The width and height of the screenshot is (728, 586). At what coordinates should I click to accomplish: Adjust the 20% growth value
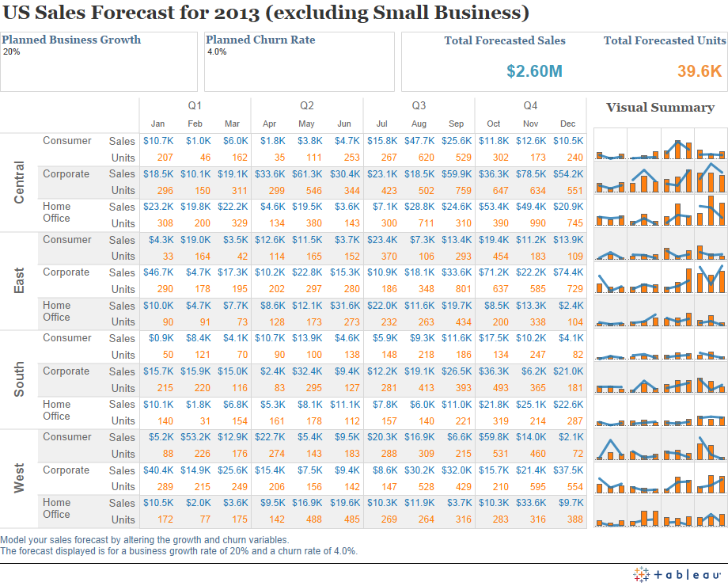(13, 52)
